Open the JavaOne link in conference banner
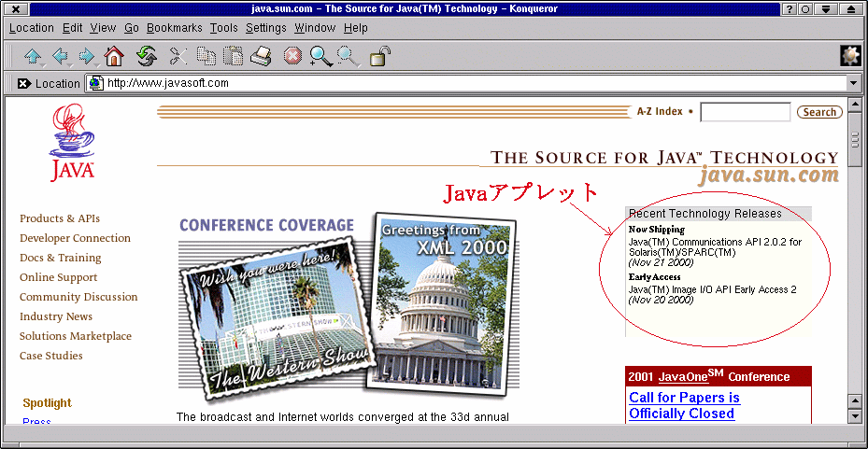This screenshot has width=868, height=449. click(683, 377)
